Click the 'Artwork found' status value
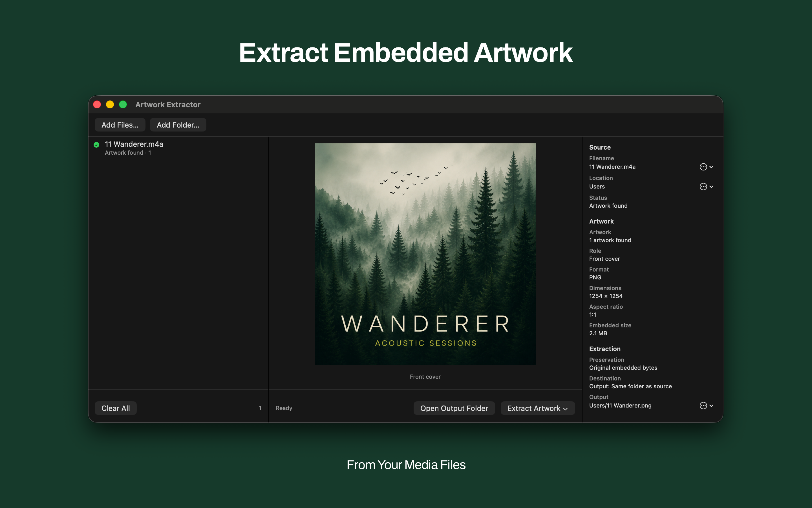The width and height of the screenshot is (812, 508). (x=608, y=206)
